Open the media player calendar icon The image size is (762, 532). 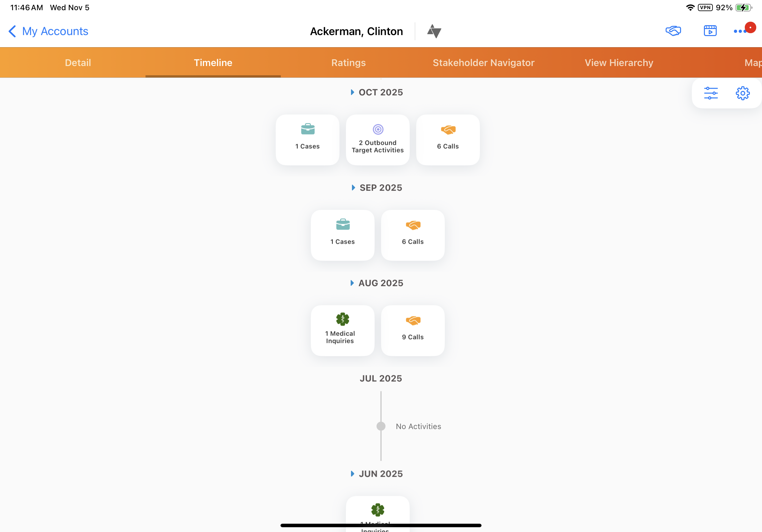click(710, 31)
